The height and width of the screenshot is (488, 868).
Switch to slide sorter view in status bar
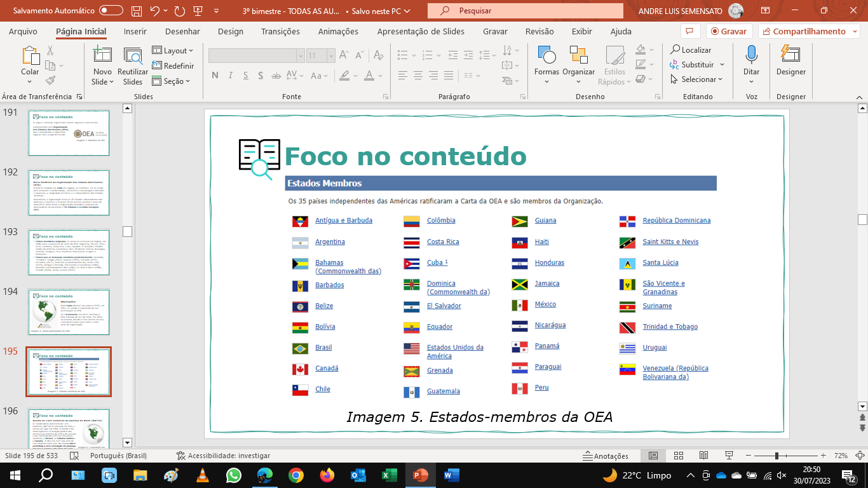(679, 456)
